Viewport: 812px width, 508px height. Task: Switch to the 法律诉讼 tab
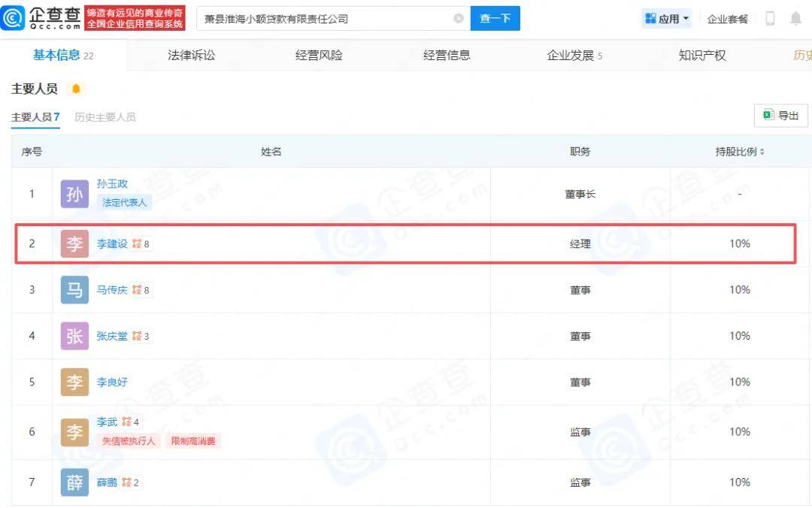191,55
